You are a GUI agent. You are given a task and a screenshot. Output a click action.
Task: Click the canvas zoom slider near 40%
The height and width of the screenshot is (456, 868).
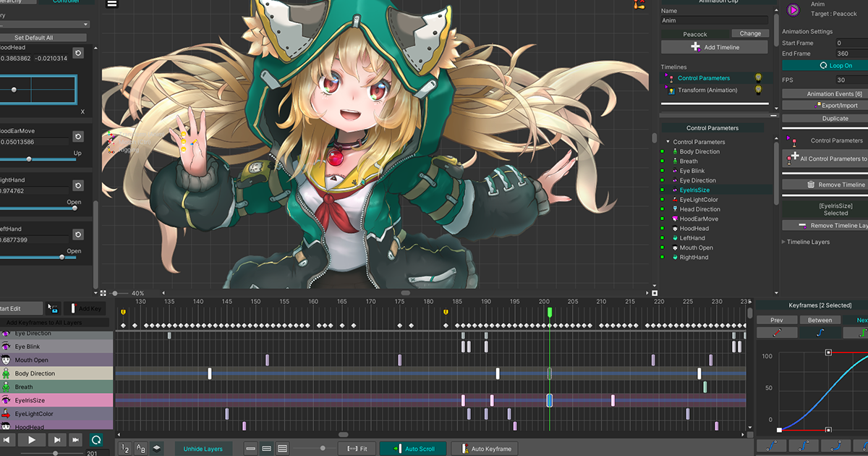pyautogui.click(x=116, y=293)
